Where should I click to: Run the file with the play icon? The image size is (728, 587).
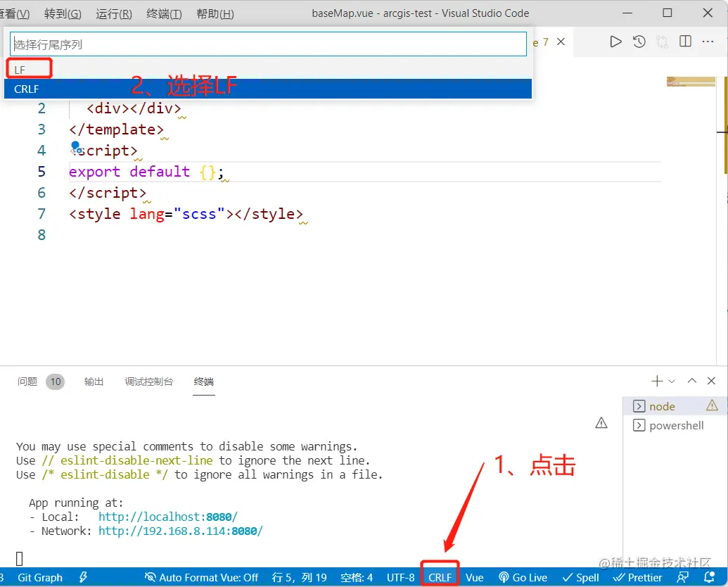615,42
